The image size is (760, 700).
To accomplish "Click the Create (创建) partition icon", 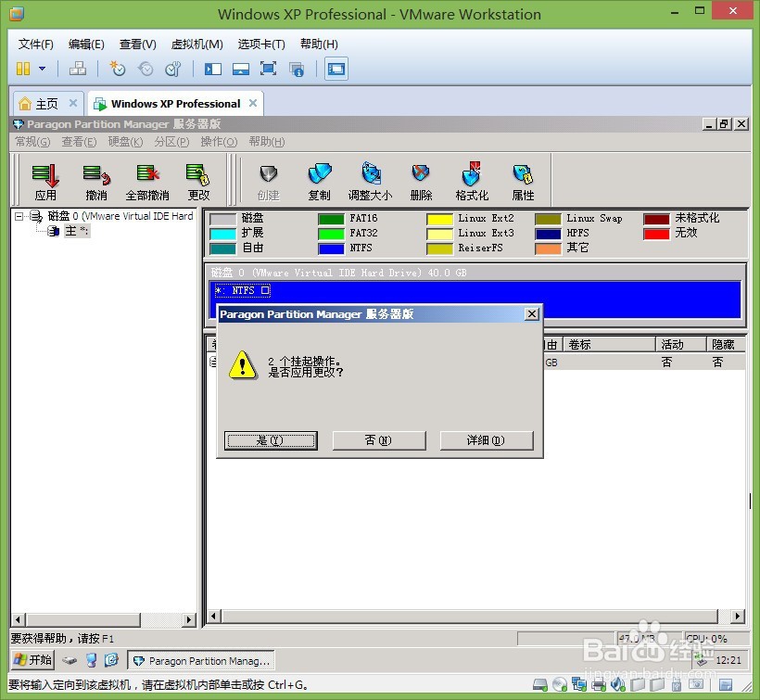I will point(269,182).
